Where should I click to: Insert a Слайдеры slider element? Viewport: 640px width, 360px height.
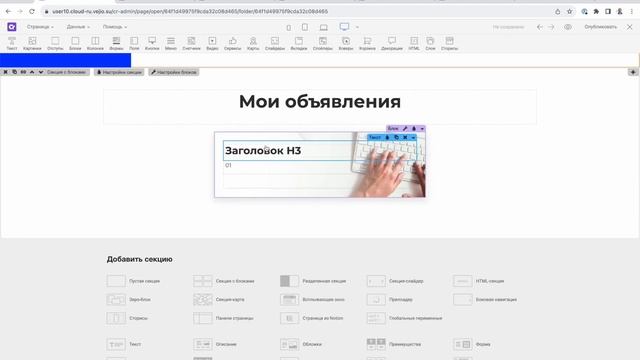click(275, 43)
